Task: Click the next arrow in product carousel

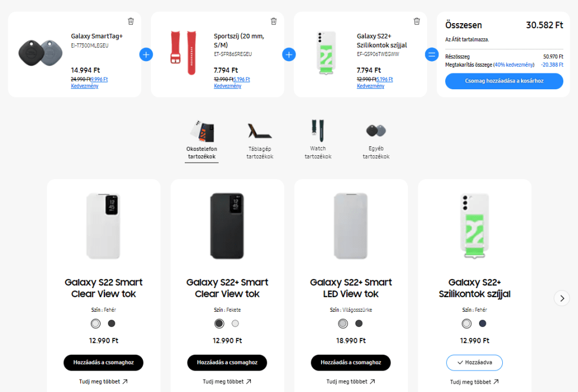Action: [x=562, y=298]
